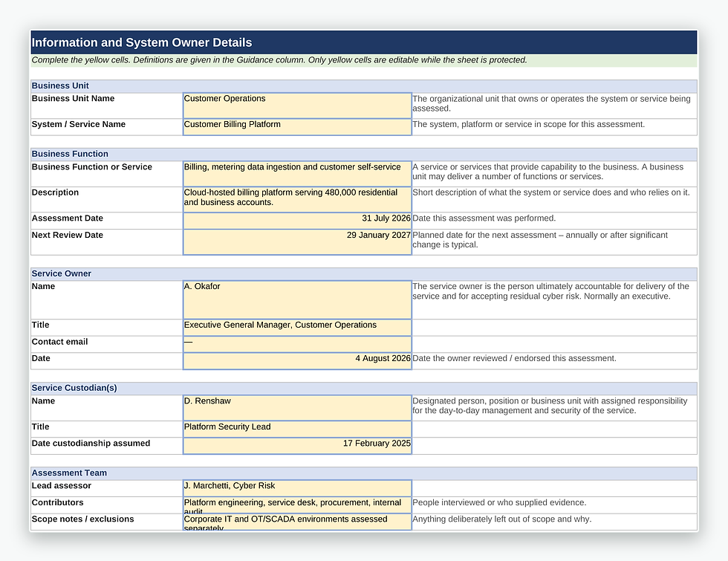Image resolution: width=728 pixels, height=561 pixels.
Task: Click the 'Service Owner' section header
Action: [x=363, y=274]
